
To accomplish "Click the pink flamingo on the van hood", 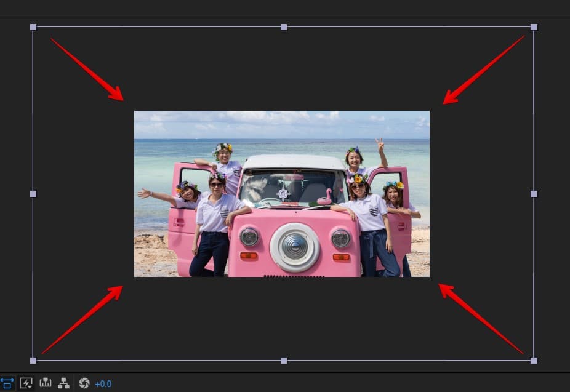I will coord(324,197).
